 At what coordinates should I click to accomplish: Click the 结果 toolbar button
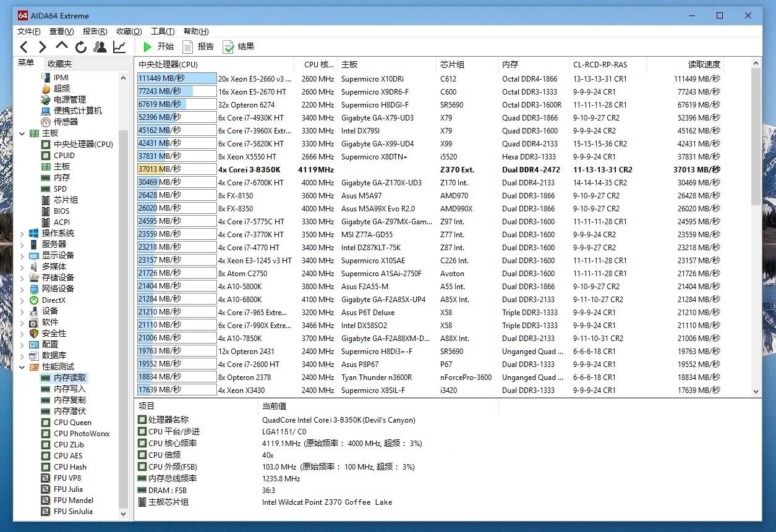click(239, 46)
